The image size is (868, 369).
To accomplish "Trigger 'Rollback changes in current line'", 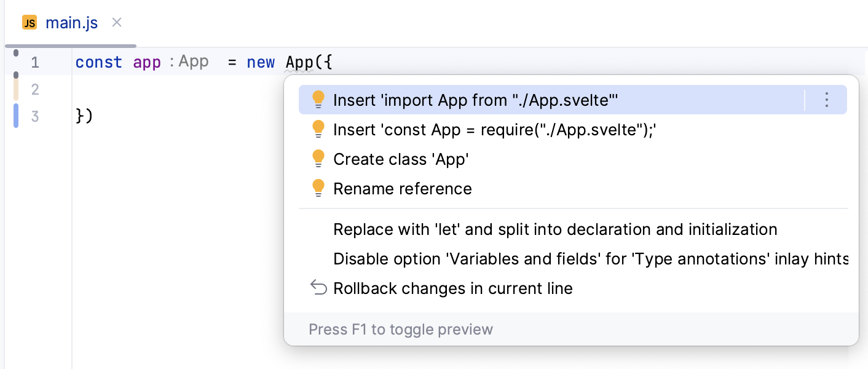I will pyautogui.click(x=452, y=288).
